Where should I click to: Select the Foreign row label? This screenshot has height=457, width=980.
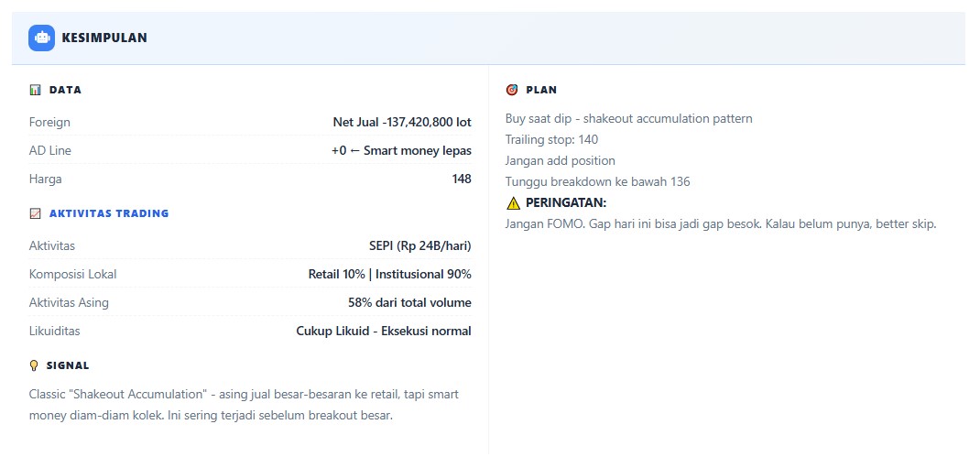[49, 122]
